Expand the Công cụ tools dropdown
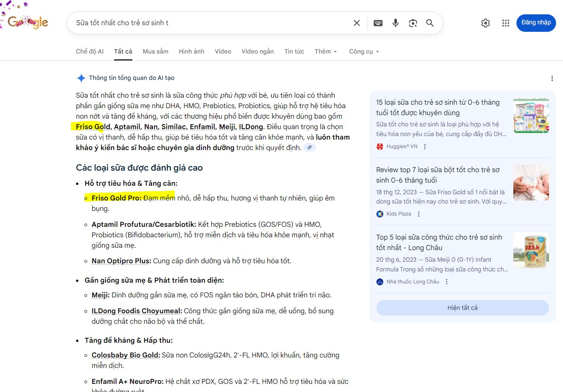563x392 pixels. click(x=364, y=51)
